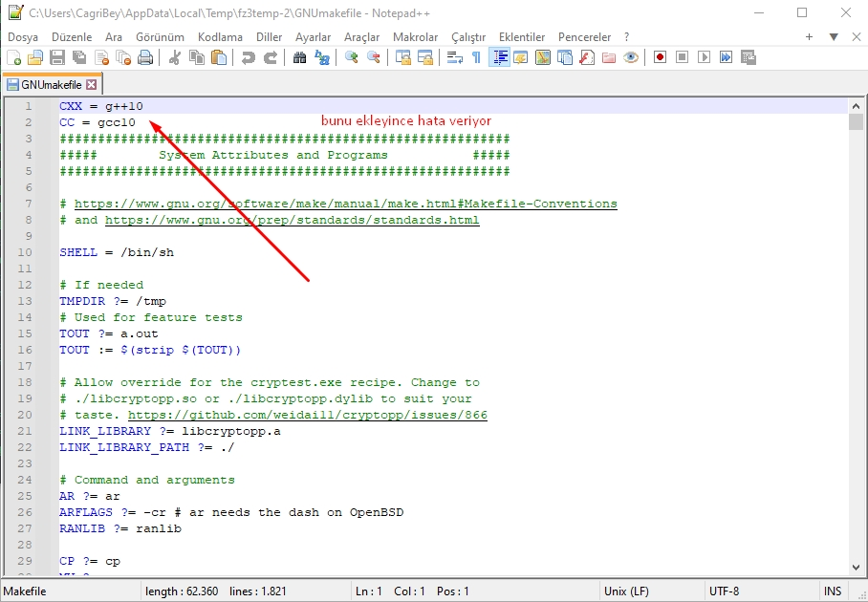Expand the dropdown arrow in the menu bar
Image resolution: width=868 pixels, height=602 pixels.
(x=834, y=37)
